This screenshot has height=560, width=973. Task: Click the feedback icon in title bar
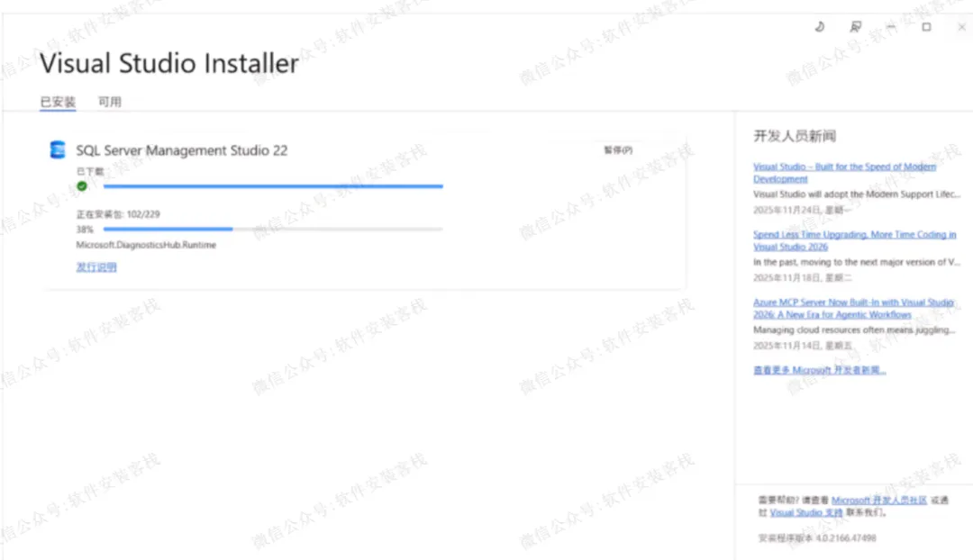click(x=855, y=28)
